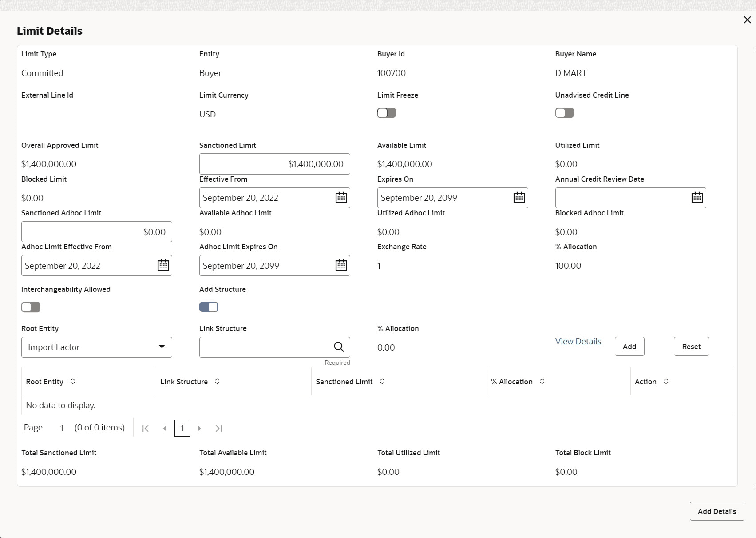Open the View Details link
Viewport: 756px width, 538px height.
pos(578,341)
